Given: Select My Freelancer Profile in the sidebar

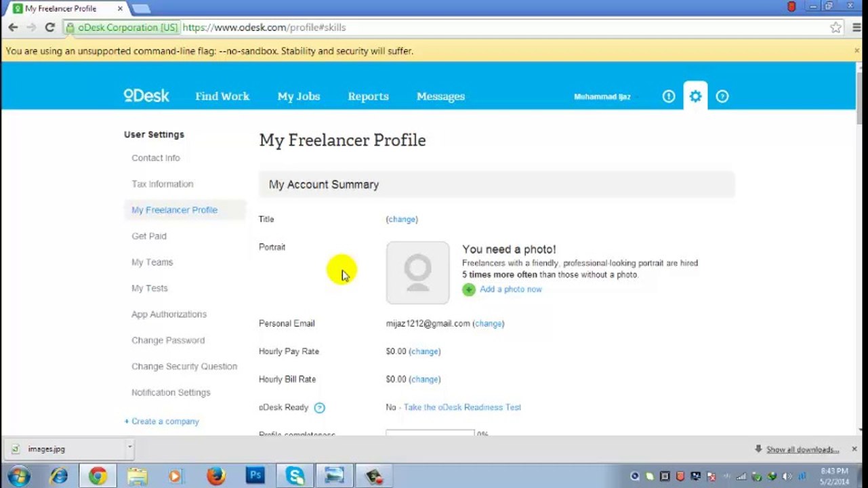Looking at the screenshot, I should [x=174, y=210].
